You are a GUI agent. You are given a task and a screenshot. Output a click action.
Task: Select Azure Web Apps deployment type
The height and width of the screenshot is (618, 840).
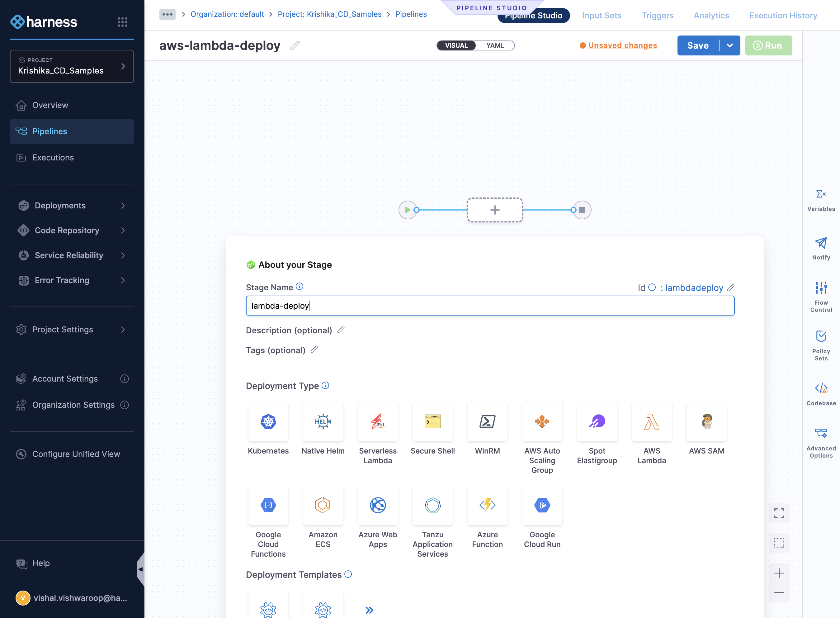[378, 506]
